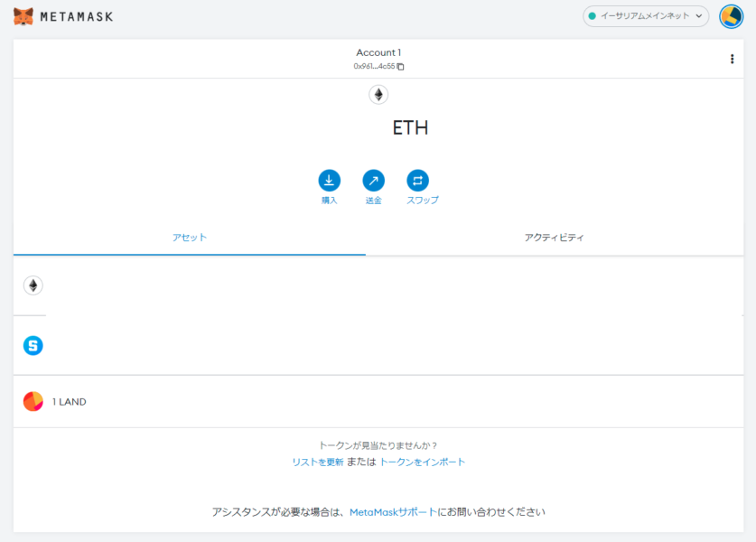The width and height of the screenshot is (756, 542).
Task: Copy the account address 0x961...4c55
Action: click(378, 66)
